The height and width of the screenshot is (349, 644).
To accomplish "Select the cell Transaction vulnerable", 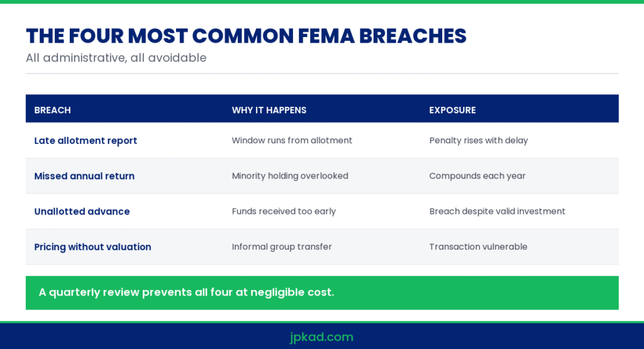I will pos(478,247).
